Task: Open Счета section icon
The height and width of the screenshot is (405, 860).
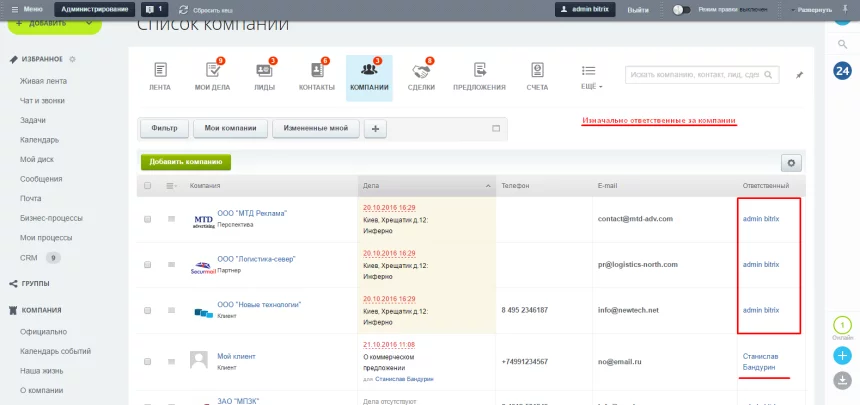Action: [537, 71]
